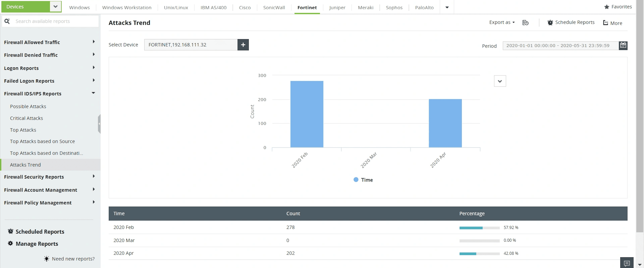This screenshot has height=268, width=644.
Task: Click the Manage Reports gear icon
Action: point(10,243)
